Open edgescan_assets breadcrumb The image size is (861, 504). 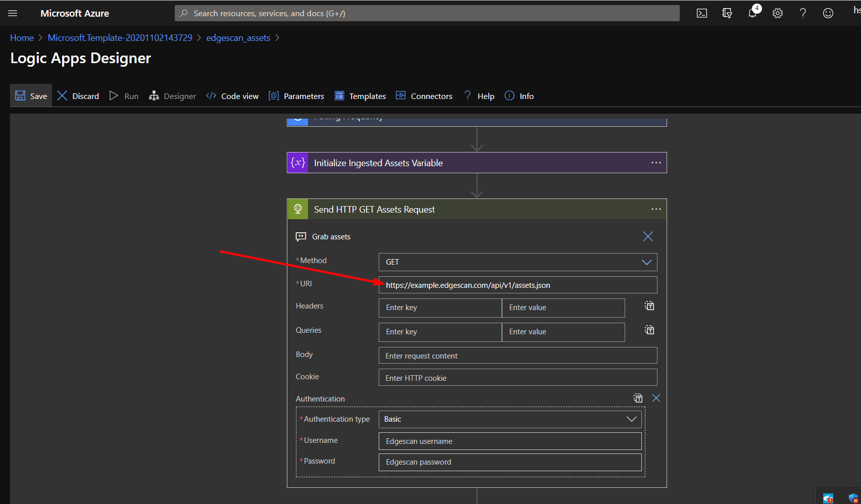click(238, 38)
